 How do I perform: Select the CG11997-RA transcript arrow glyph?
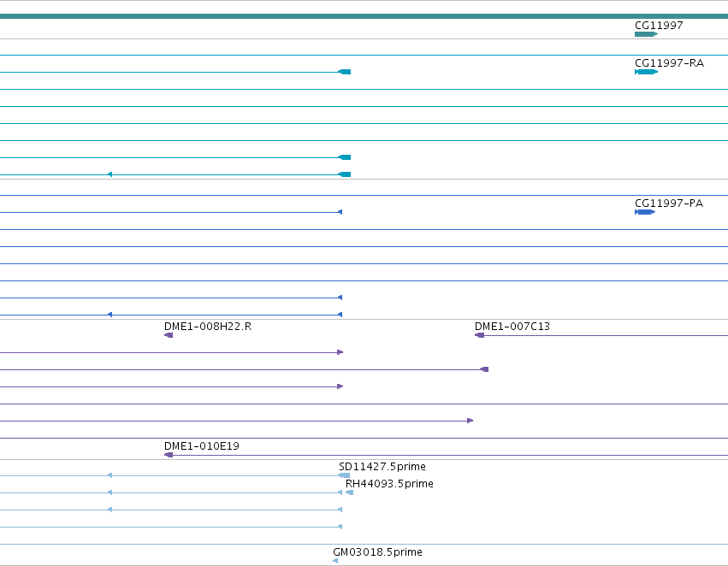pos(646,72)
